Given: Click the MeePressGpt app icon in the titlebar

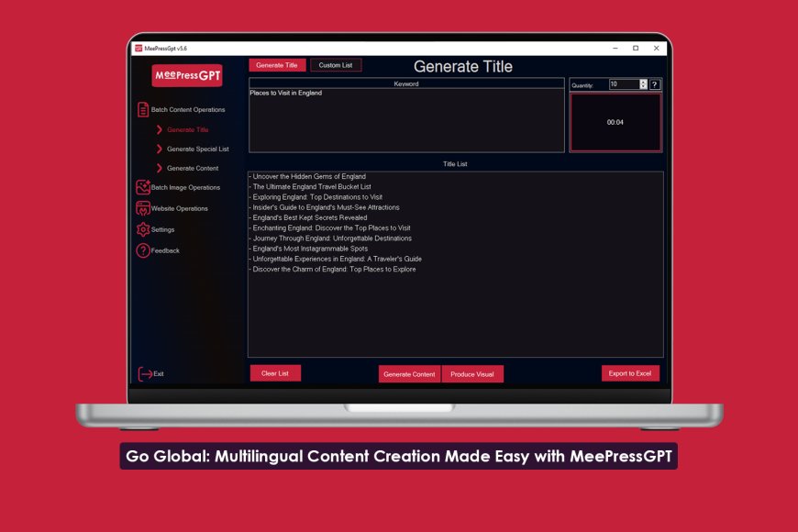Looking at the screenshot, I should [138, 46].
